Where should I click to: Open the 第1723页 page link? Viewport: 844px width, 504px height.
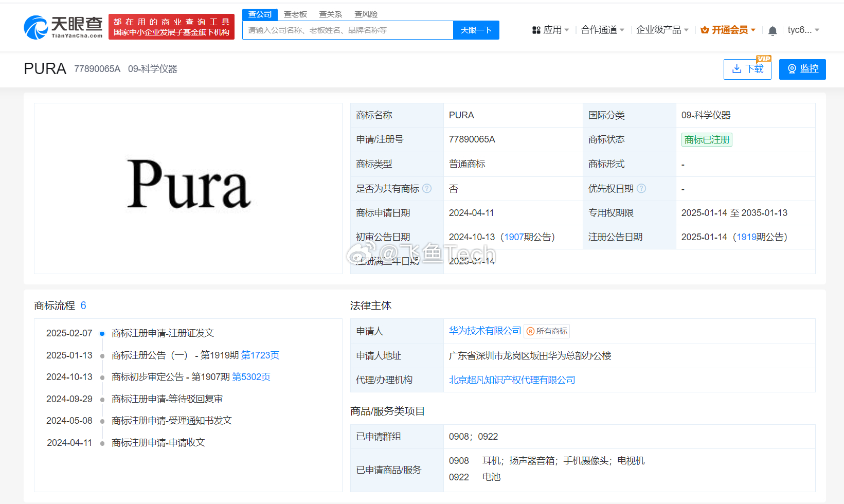[260, 355]
